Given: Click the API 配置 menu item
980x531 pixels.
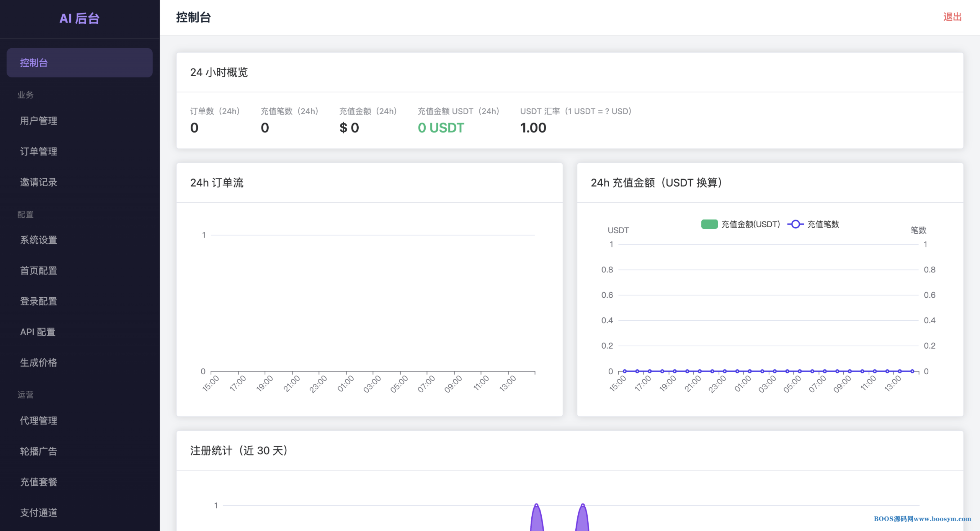Looking at the screenshot, I should [38, 332].
